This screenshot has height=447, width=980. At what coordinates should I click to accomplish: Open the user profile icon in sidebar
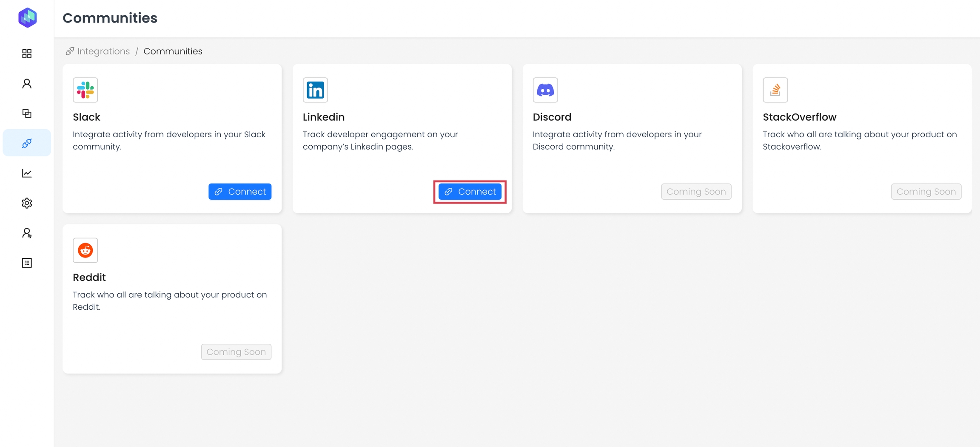point(27,84)
